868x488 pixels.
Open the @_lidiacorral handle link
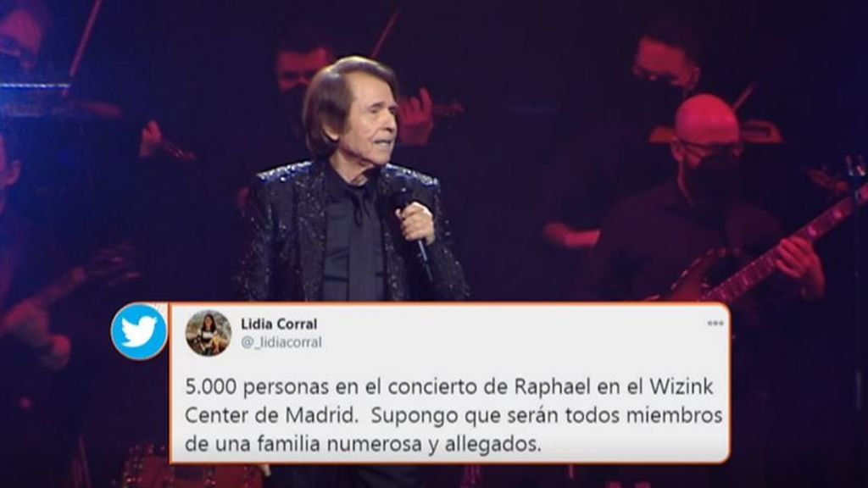pyautogui.click(x=281, y=342)
